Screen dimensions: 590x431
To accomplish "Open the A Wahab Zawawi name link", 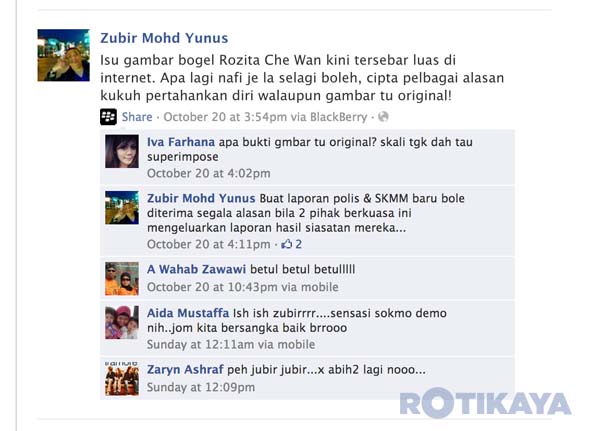I will [x=196, y=269].
